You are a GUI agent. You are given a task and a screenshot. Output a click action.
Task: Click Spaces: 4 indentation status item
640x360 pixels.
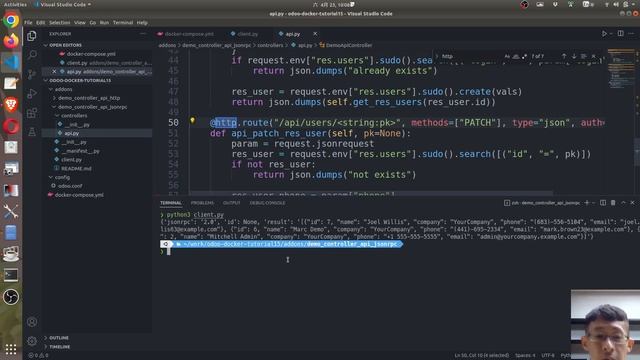click(525, 356)
